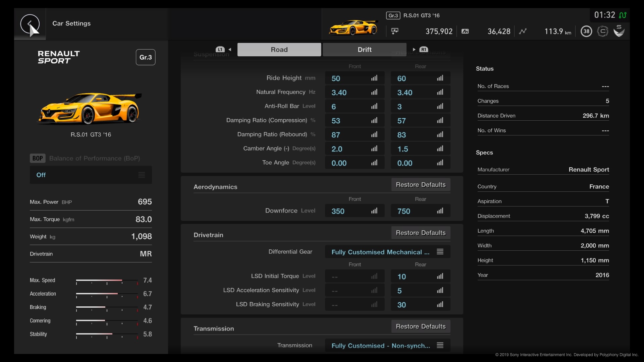This screenshot has height=362, width=644.
Task: Click the daily distance icon beside 113.9 km
Action: coord(523,31)
